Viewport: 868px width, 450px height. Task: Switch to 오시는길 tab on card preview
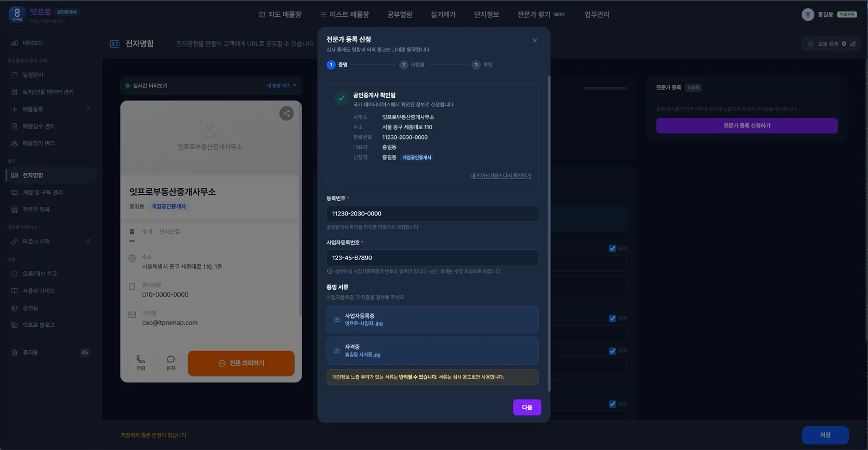pos(169,232)
